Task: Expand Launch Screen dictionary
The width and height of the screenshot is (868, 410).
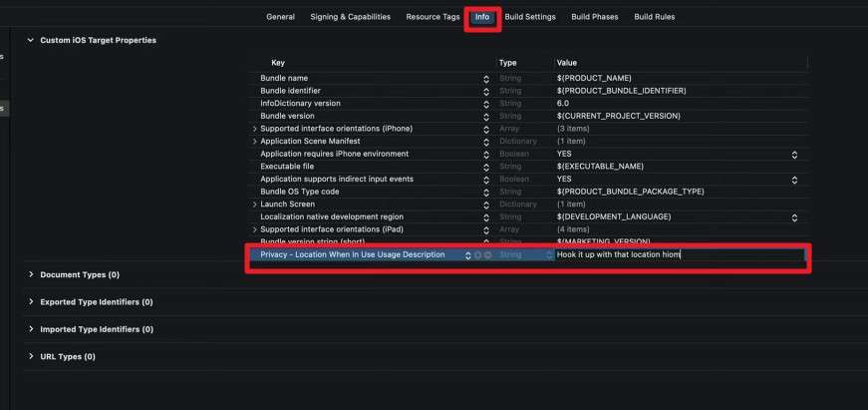Action: [x=255, y=205]
